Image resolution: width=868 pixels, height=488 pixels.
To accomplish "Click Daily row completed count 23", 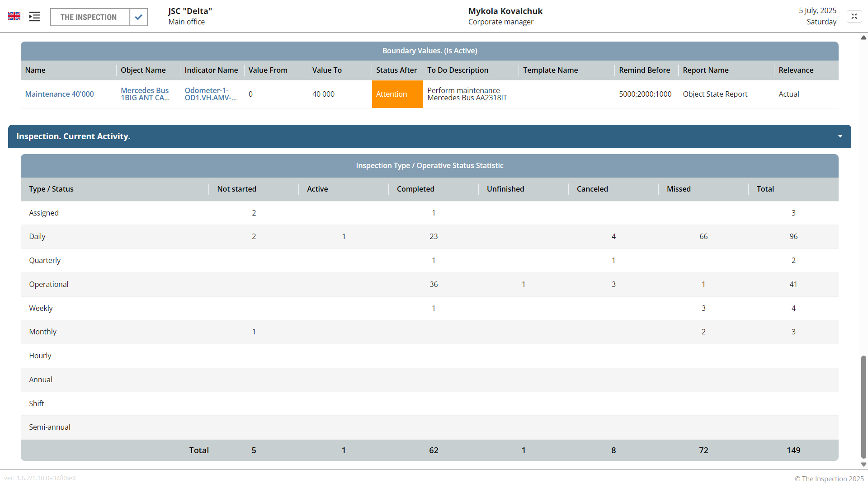I will coord(434,236).
